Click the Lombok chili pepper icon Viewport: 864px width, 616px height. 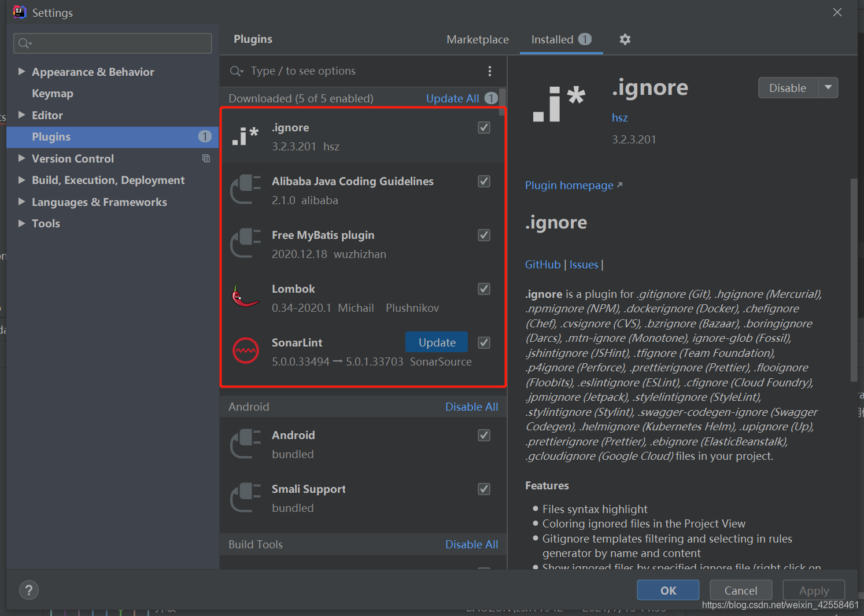245,297
